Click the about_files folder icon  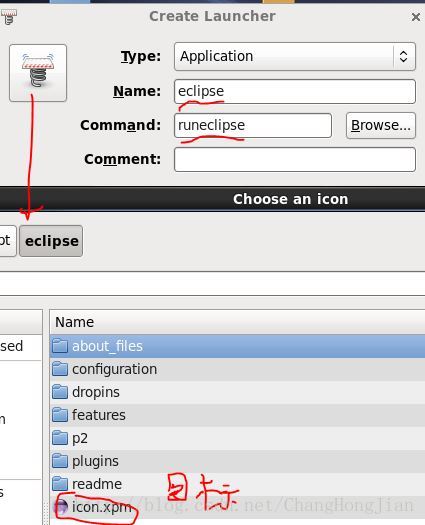point(60,346)
